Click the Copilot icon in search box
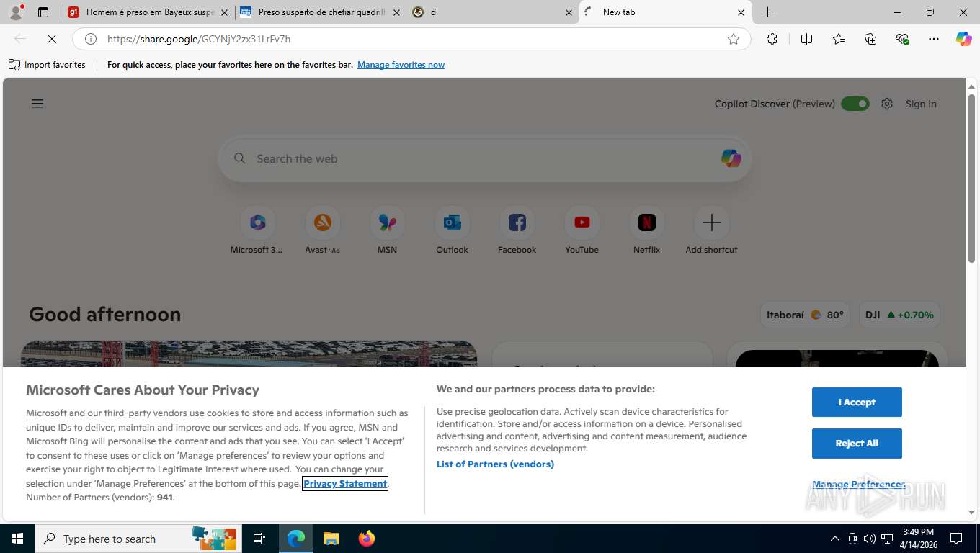The height and width of the screenshot is (553, 980). pyautogui.click(x=731, y=158)
